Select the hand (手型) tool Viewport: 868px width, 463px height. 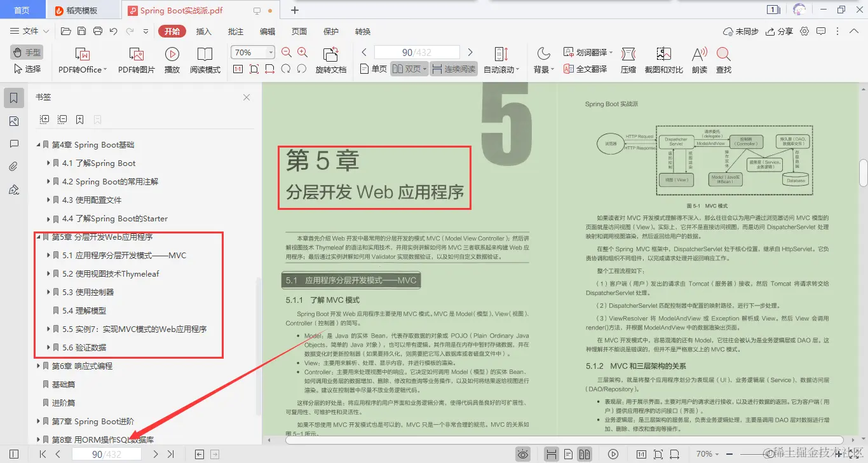(25, 52)
